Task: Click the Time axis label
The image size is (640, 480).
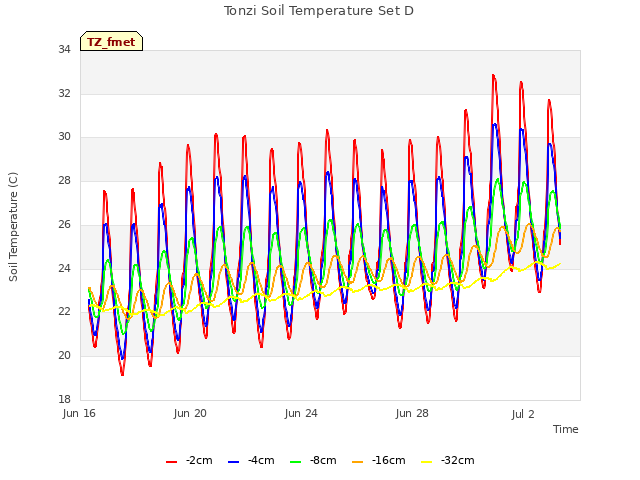Action: click(565, 429)
